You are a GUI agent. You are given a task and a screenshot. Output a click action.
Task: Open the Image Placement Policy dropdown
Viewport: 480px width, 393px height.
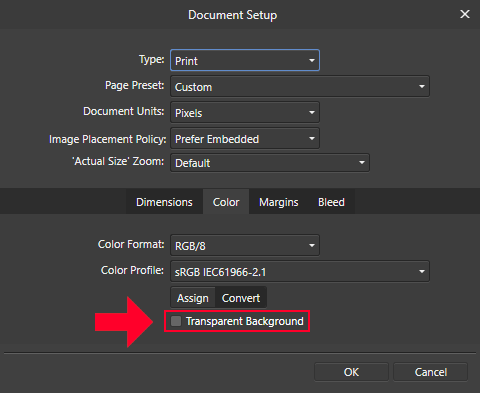coord(245,138)
